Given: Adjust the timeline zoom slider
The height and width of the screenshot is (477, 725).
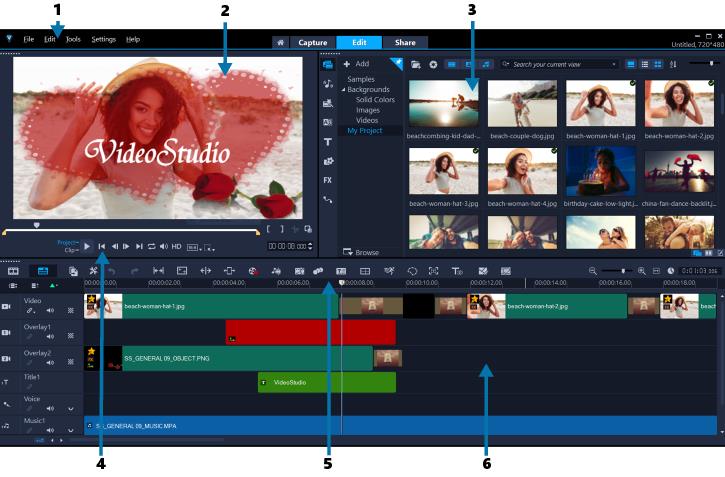Looking at the screenshot, I should tap(623, 271).
